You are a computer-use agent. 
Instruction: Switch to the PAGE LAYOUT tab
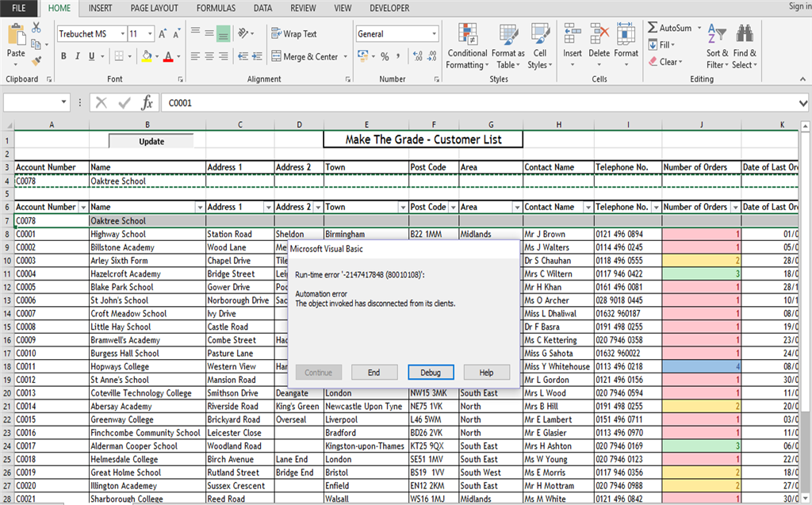coord(155,8)
